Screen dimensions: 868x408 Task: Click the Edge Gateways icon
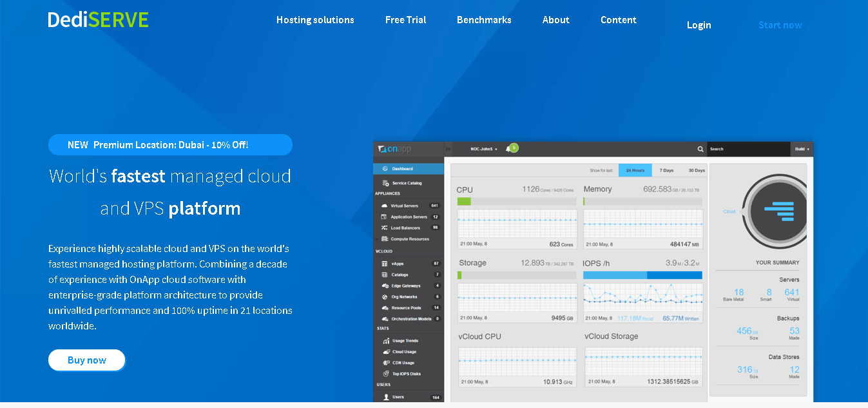[x=385, y=286]
